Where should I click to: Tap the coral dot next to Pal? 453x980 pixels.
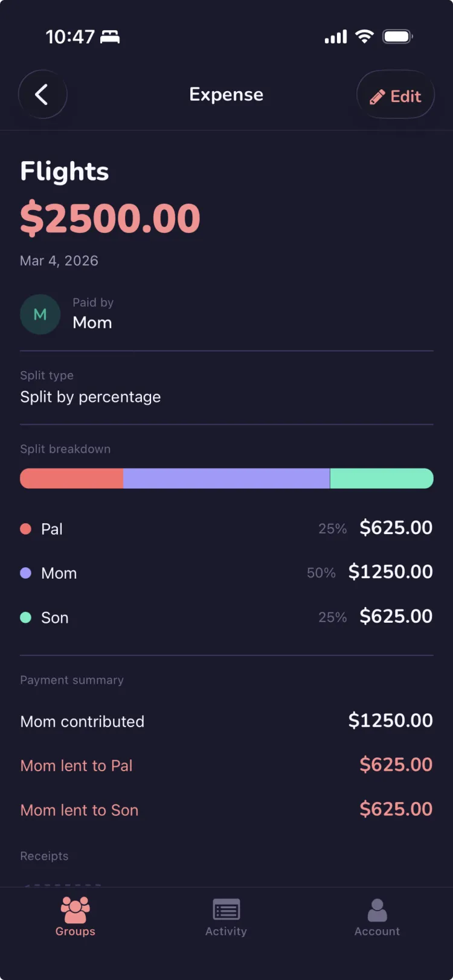[x=25, y=527]
